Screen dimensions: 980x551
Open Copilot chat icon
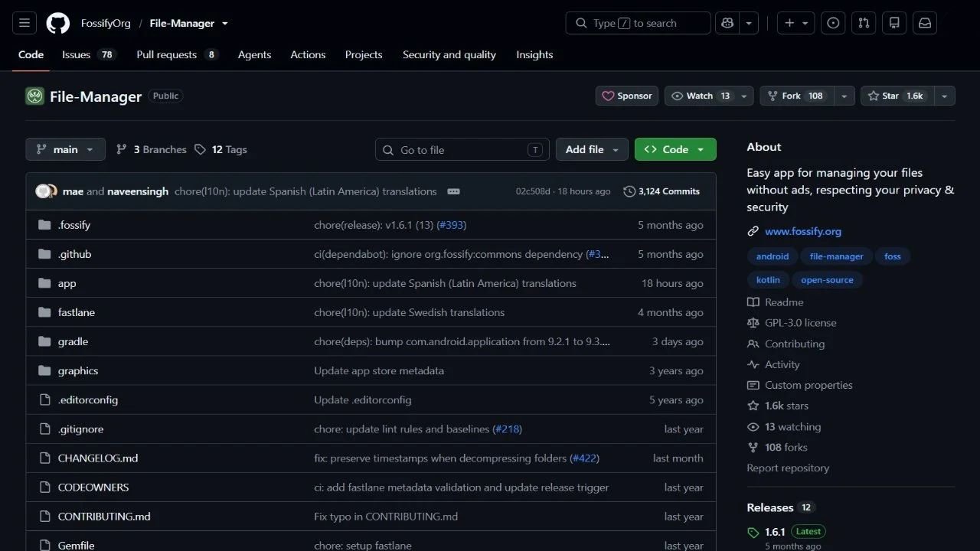(727, 23)
